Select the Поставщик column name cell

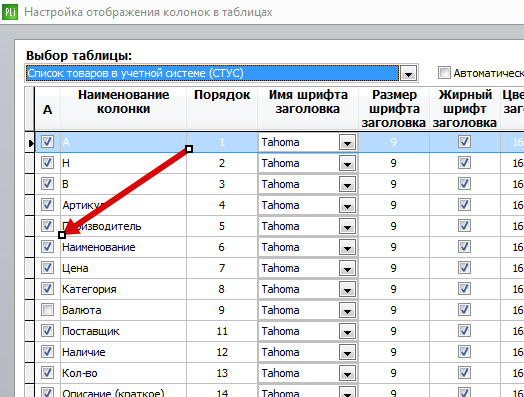[x=123, y=332]
